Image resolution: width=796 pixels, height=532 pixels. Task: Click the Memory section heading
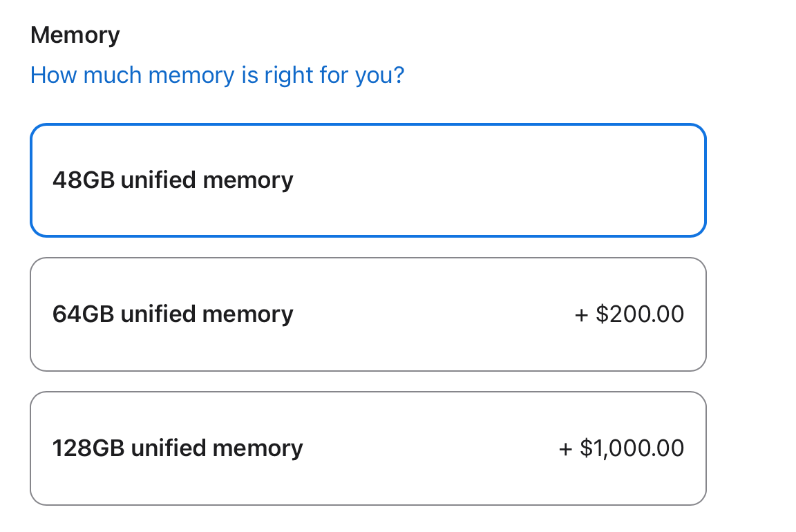(x=75, y=35)
